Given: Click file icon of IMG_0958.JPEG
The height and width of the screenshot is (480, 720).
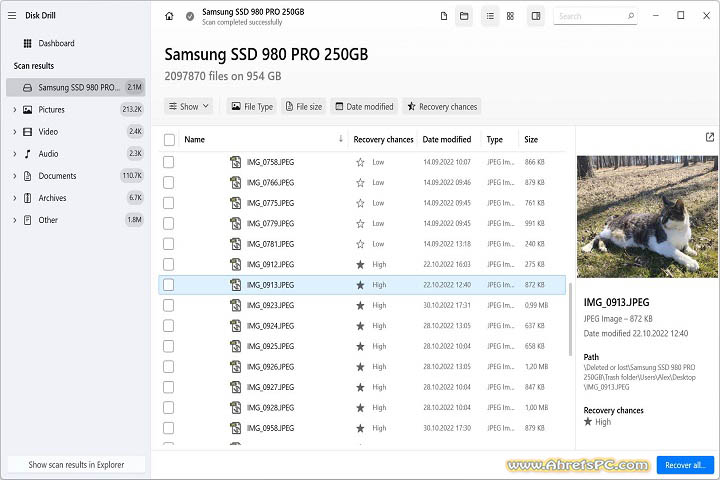Looking at the screenshot, I should click(236, 428).
